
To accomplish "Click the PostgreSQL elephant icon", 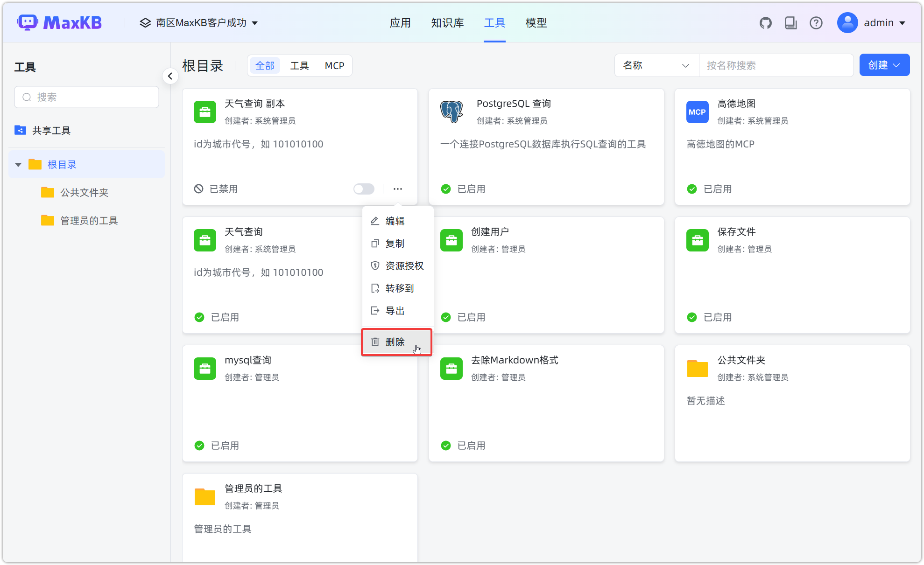I will (x=451, y=112).
